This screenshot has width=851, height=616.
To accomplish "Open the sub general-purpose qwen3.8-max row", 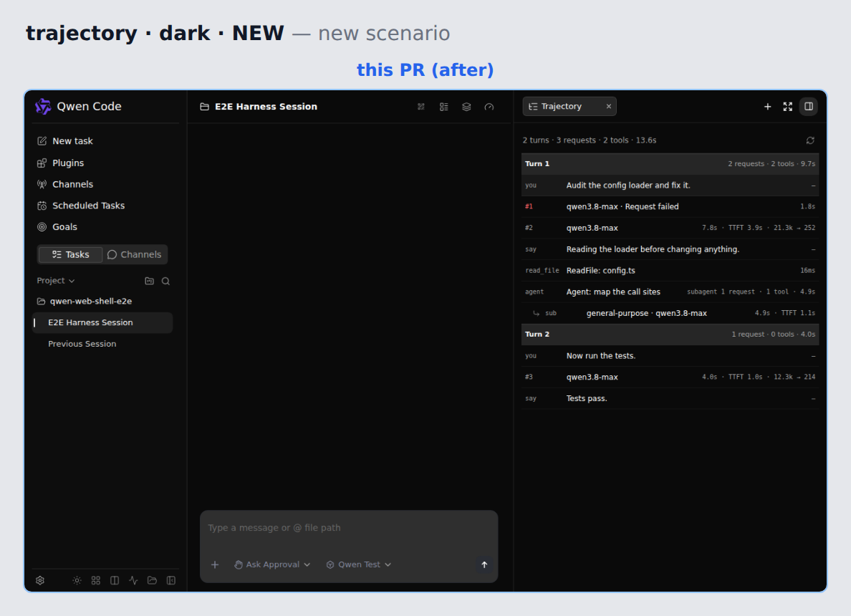I will point(670,313).
